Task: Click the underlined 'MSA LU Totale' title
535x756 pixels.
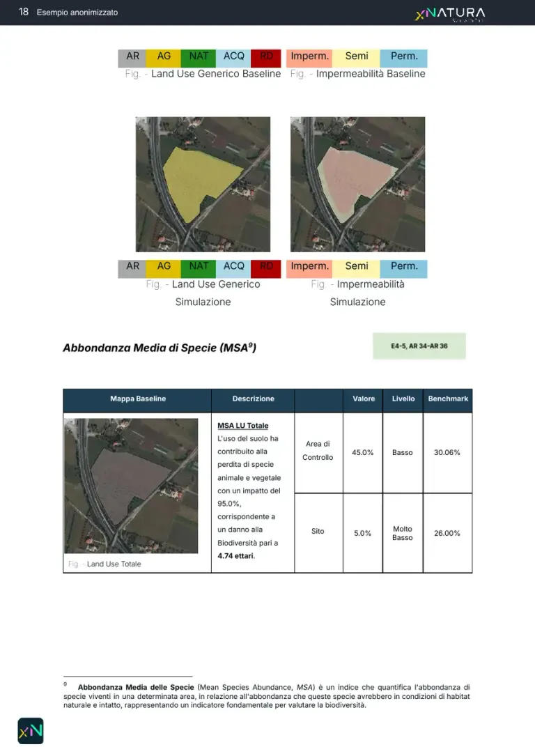Action: (243, 426)
